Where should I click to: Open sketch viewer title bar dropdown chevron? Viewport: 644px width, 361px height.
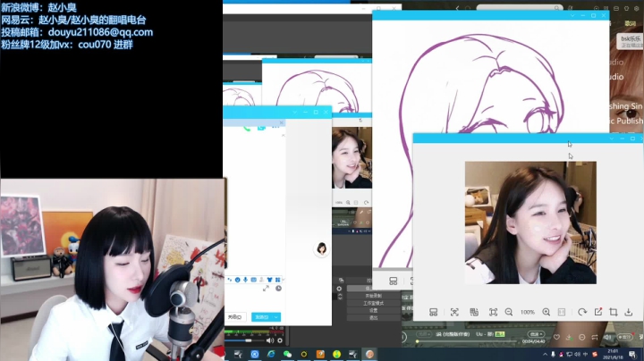572,15
